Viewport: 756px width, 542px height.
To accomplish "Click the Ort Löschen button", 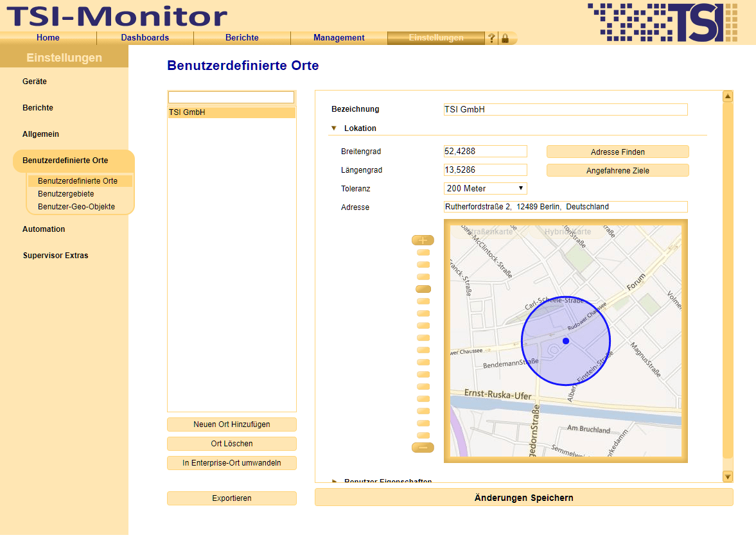I will click(232, 444).
